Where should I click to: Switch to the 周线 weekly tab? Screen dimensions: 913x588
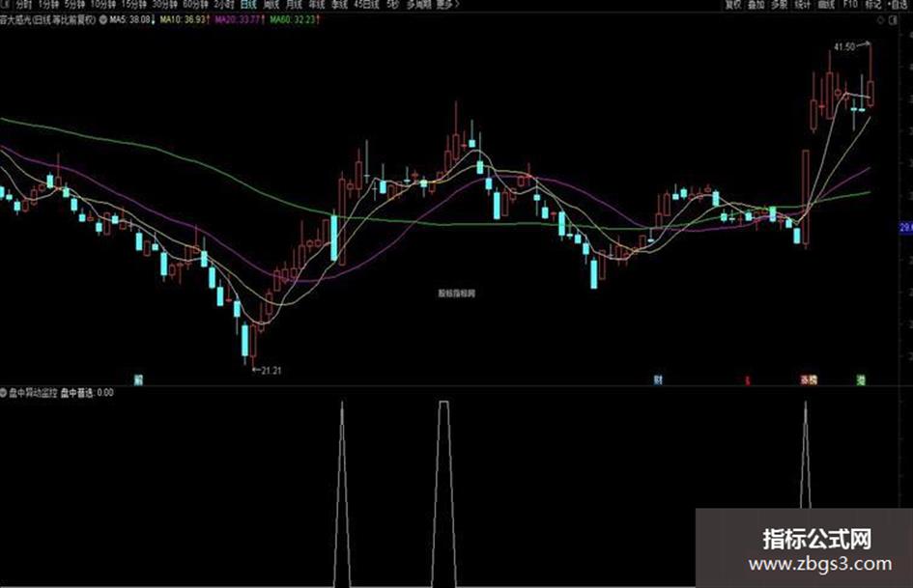[x=271, y=4]
